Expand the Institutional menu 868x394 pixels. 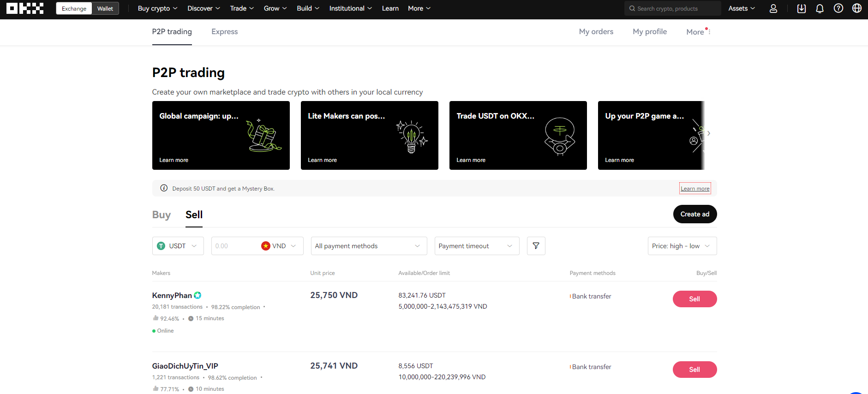point(350,8)
